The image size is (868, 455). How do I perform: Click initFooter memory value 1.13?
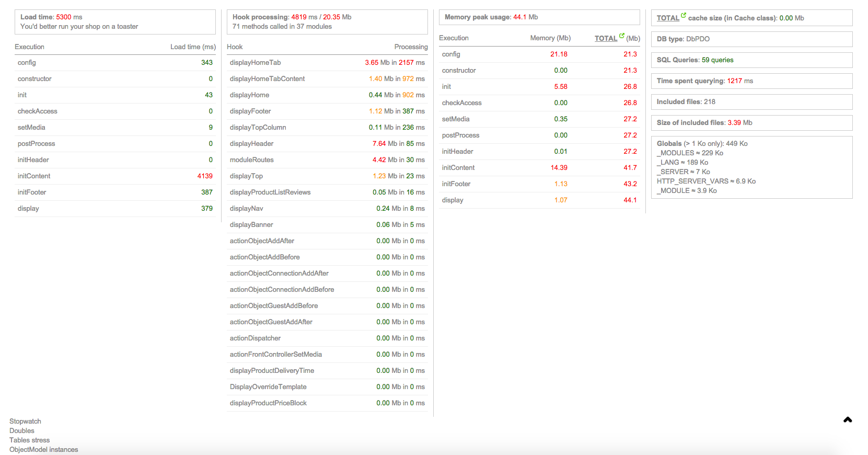[561, 184]
